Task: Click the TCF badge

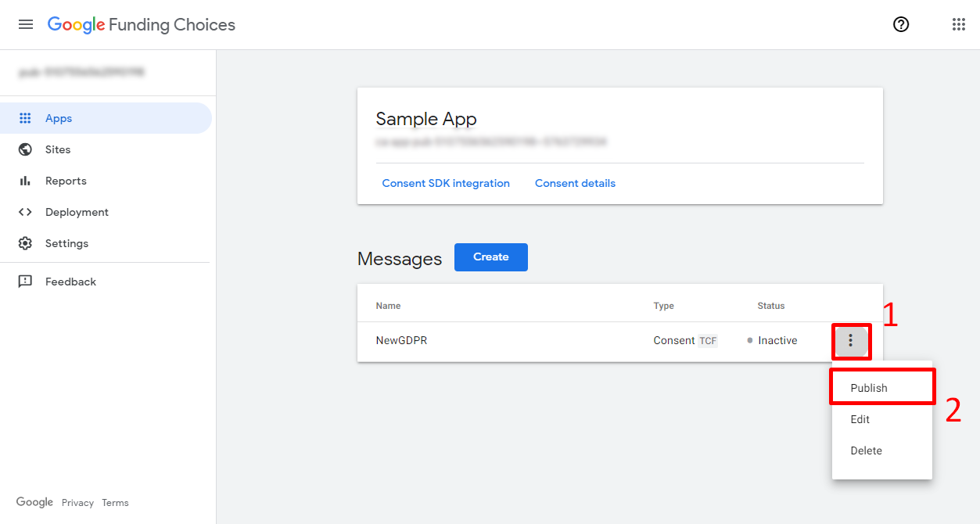Action: coord(708,341)
